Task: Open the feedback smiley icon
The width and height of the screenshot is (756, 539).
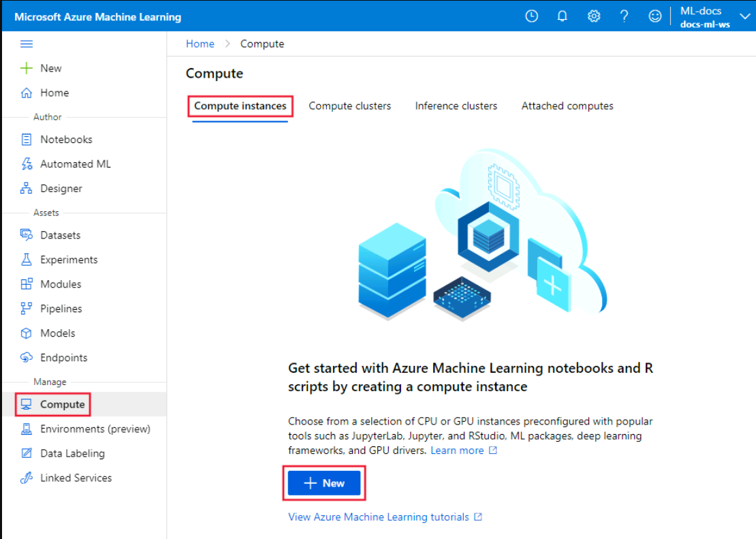Action: point(655,16)
